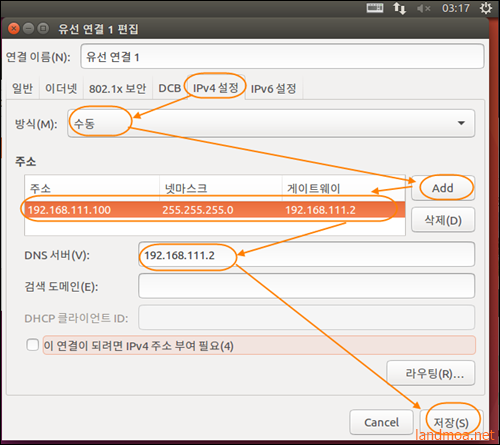Enable the IPv4 addressing required checkbox
500x445 pixels.
pos(33,345)
